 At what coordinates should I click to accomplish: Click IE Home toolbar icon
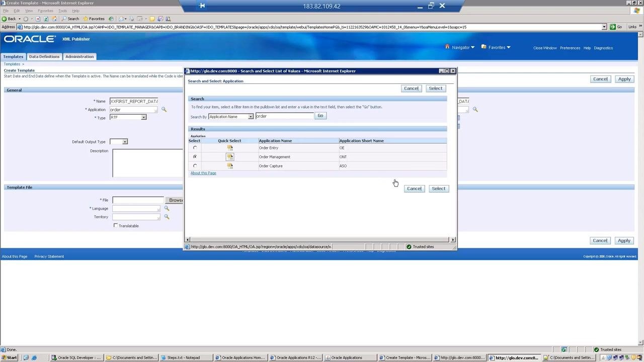coord(54,19)
